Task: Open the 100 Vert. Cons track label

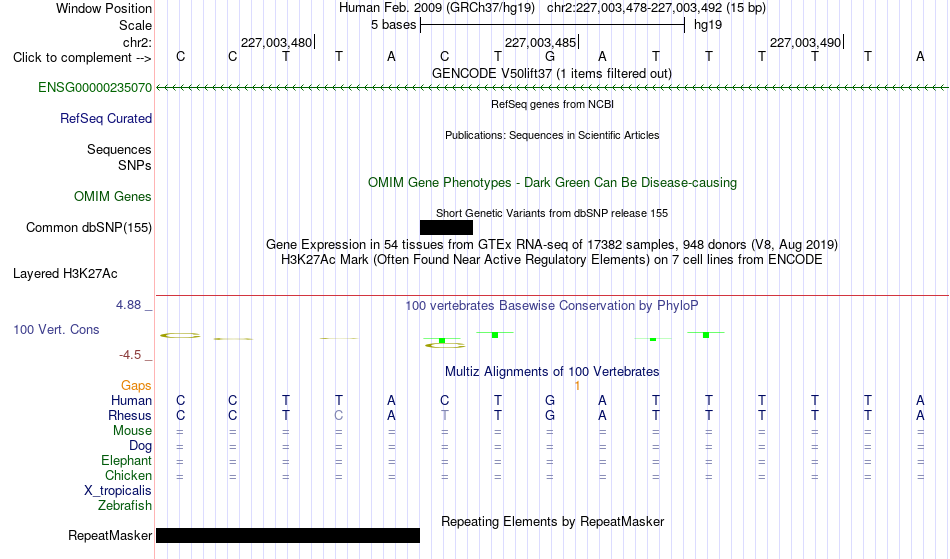Action: 56,329
